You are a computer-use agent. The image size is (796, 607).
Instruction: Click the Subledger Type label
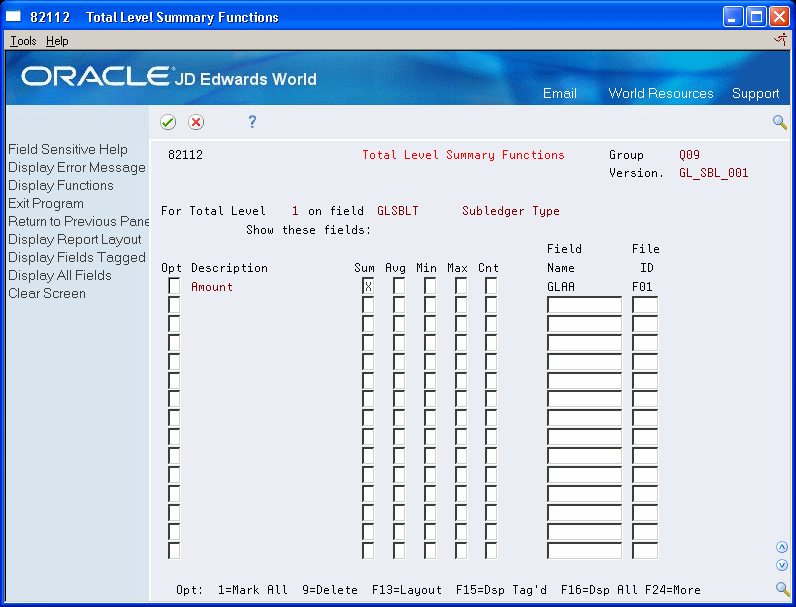click(511, 211)
